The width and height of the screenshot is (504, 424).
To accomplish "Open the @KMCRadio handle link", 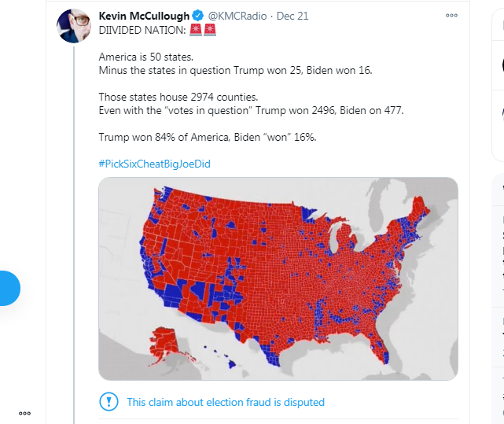I will (x=237, y=16).
